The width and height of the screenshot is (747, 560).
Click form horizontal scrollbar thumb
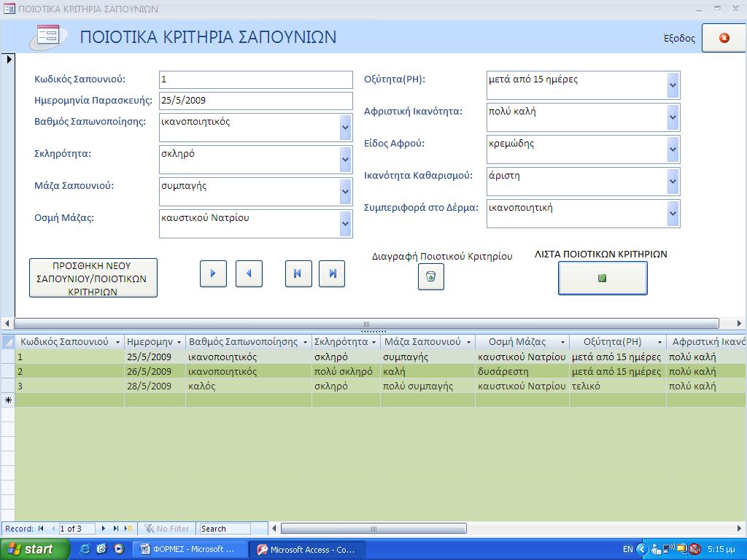tap(366, 323)
